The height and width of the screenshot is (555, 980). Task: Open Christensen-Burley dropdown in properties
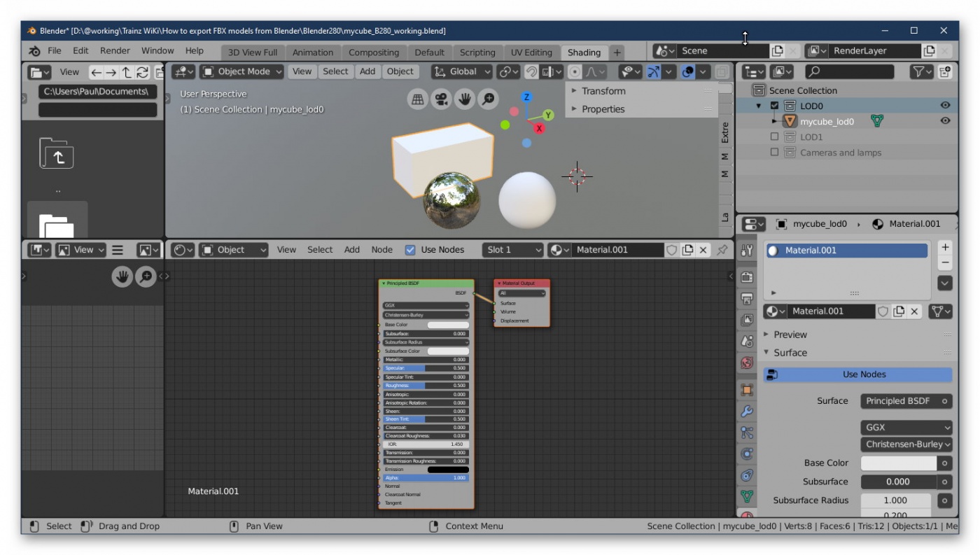(906, 444)
